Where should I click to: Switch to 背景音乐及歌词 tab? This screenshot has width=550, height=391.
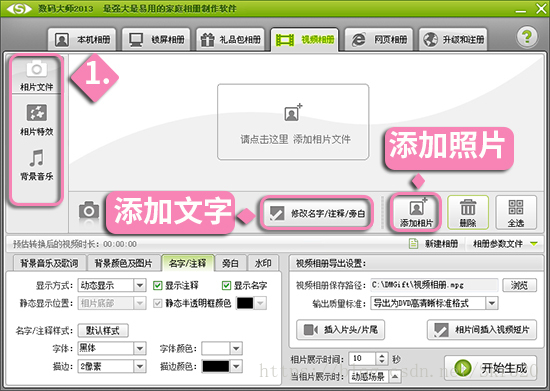(x=49, y=263)
